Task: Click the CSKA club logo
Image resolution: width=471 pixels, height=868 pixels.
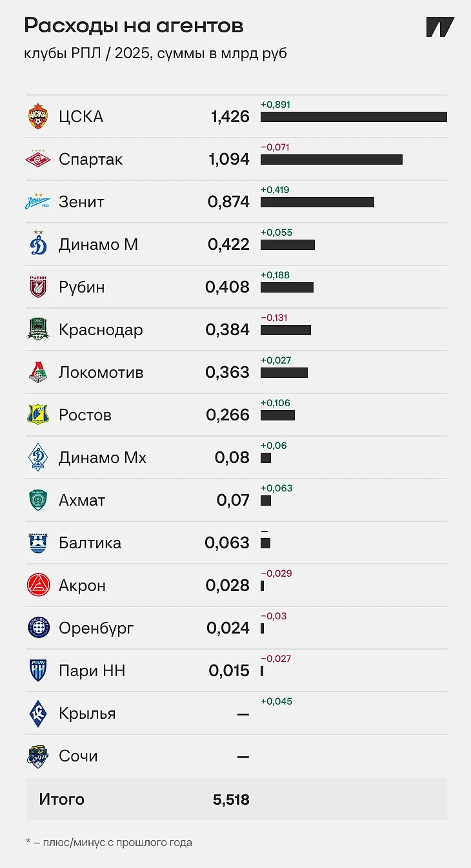Action: point(38,116)
